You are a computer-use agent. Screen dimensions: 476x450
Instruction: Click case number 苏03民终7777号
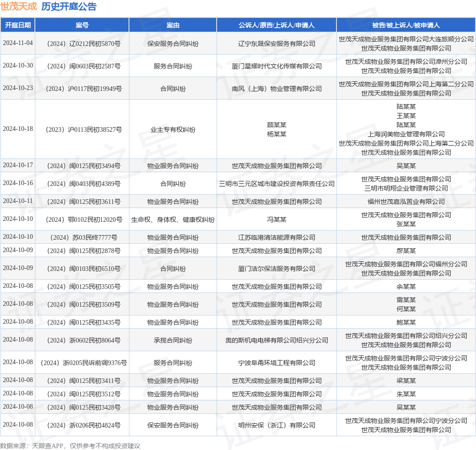point(84,237)
